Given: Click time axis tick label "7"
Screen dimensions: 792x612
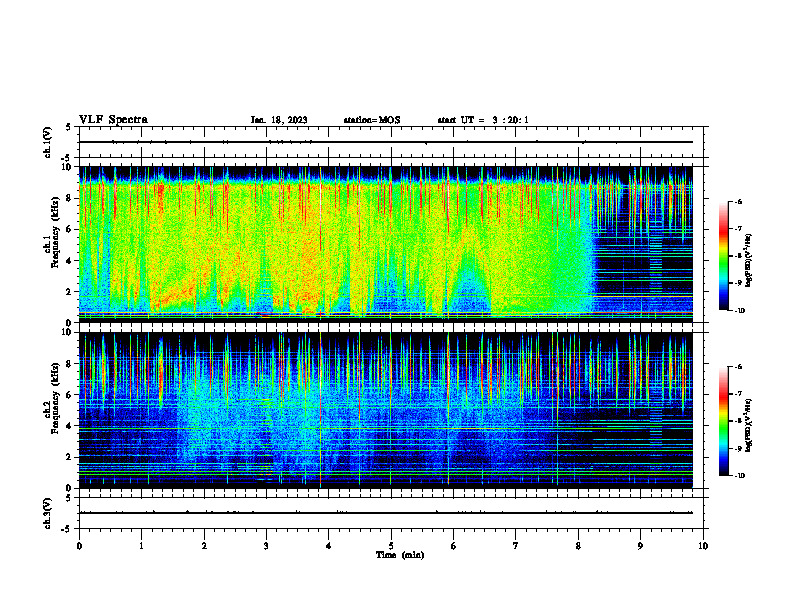Looking at the screenshot, I should (516, 546).
